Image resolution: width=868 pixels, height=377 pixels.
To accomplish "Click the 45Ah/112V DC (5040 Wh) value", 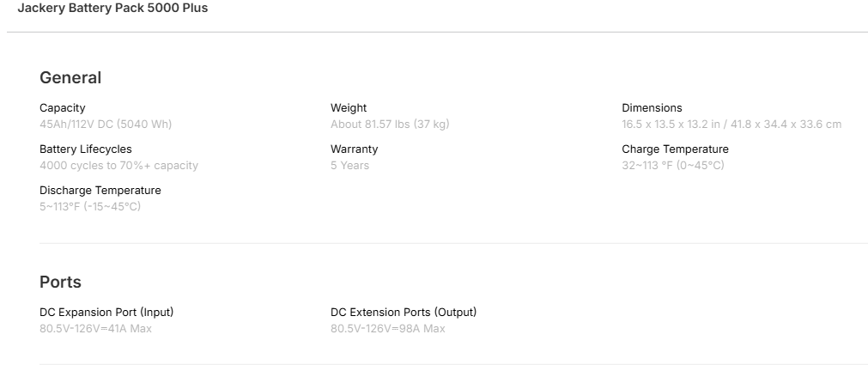I will point(106,125).
